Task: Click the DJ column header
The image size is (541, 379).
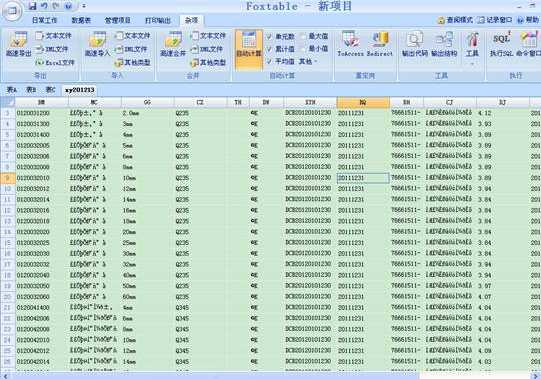Action: (x=503, y=102)
